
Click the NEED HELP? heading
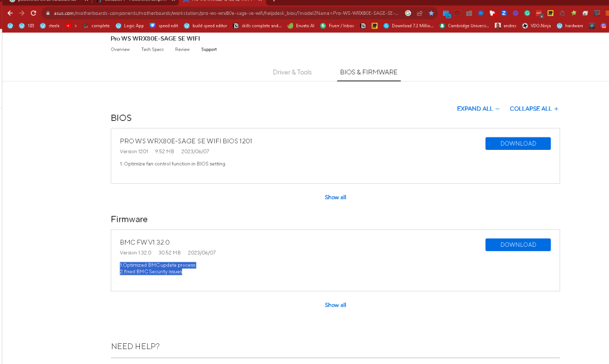coord(135,346)
